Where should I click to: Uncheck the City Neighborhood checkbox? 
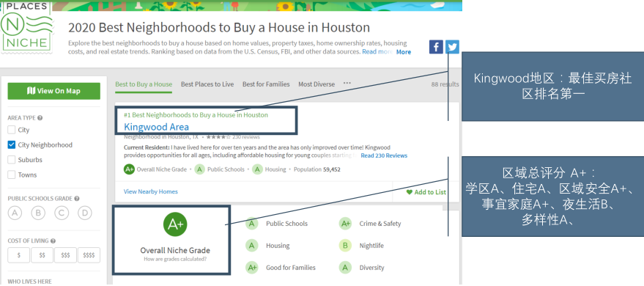coord(12,144)
